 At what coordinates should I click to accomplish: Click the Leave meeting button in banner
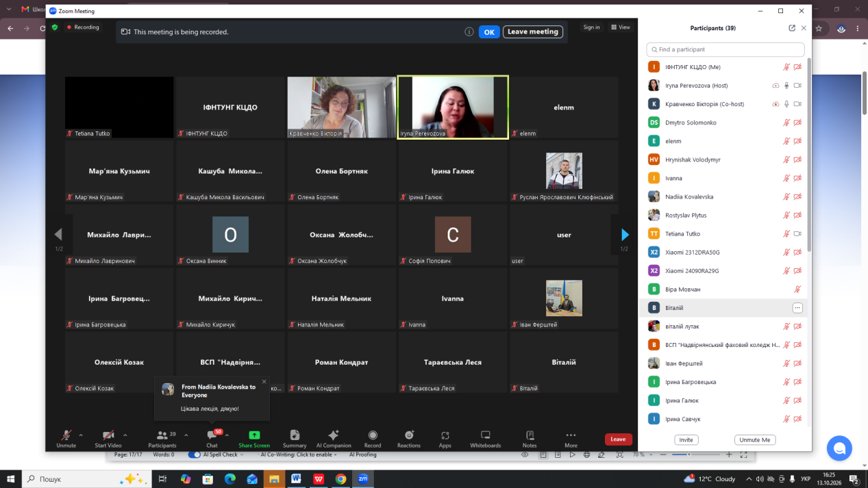point(533,31)
